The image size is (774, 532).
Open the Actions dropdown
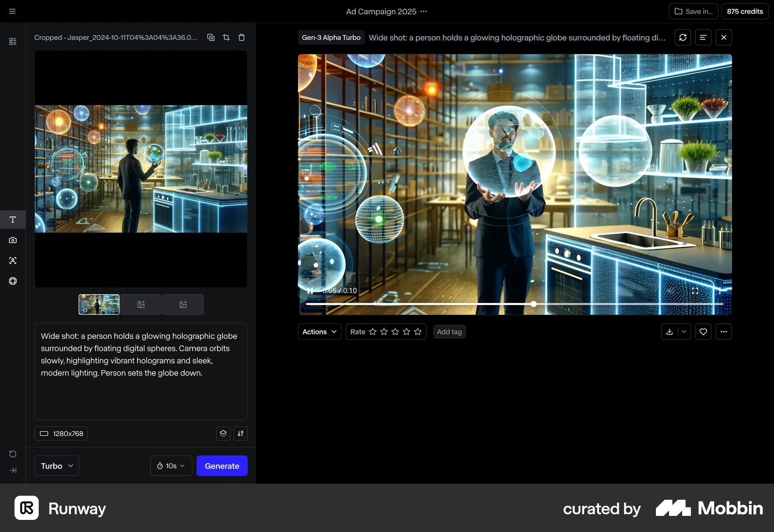click(319, 332)
